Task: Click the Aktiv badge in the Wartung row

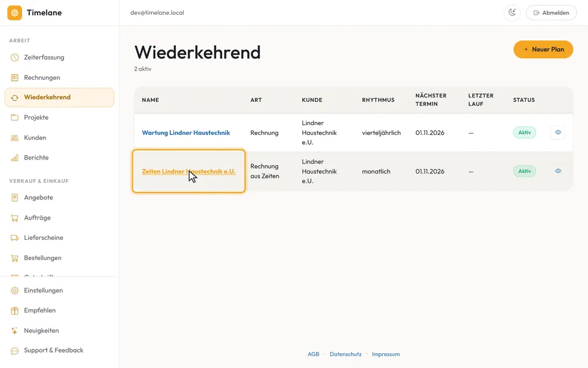Action: click(525, 132)
